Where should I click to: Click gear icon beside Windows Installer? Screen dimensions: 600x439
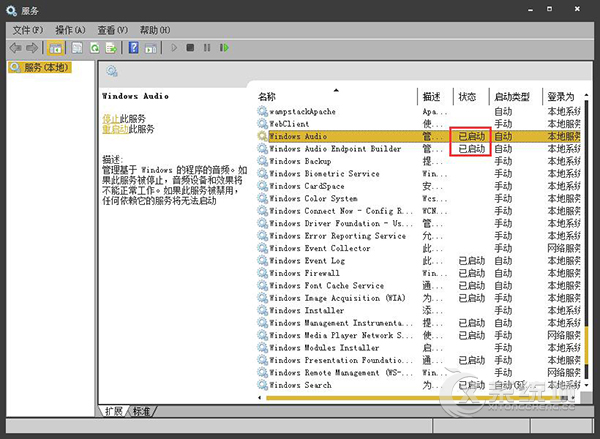click(262, 310)
